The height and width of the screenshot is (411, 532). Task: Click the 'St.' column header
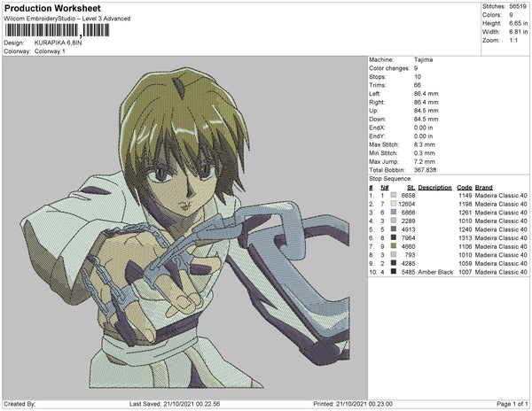(x=411, y=188)
